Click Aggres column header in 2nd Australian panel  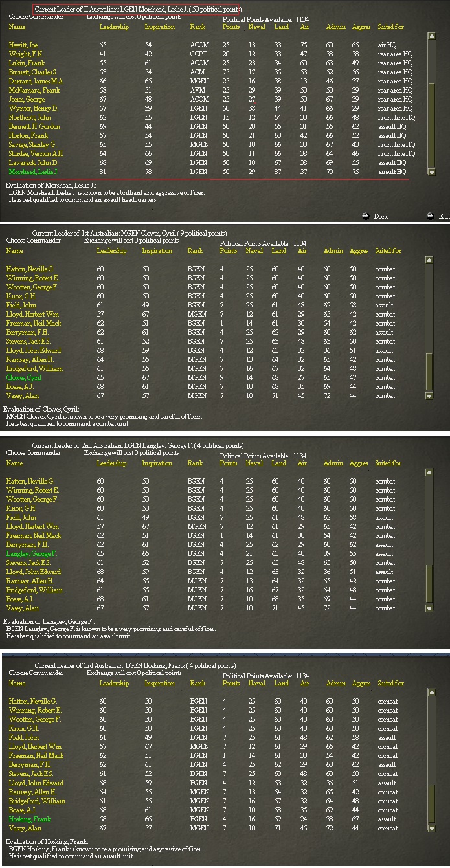point(359,463)
